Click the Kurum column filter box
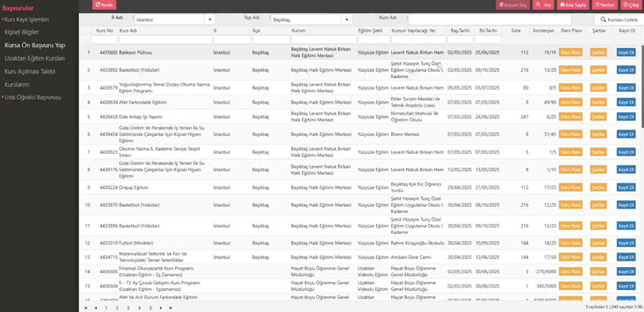 coord(324,39)
